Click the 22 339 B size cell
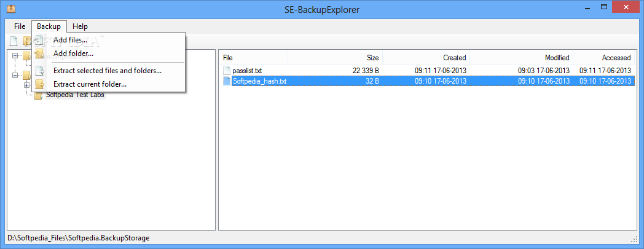The height and width of the screenshot is (249, 644). tap(366, 71)
